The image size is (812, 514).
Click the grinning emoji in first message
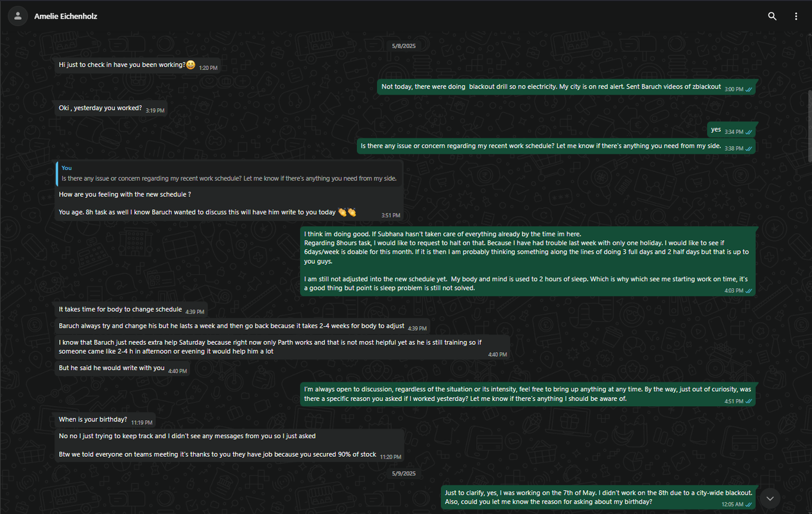[191, 65]
